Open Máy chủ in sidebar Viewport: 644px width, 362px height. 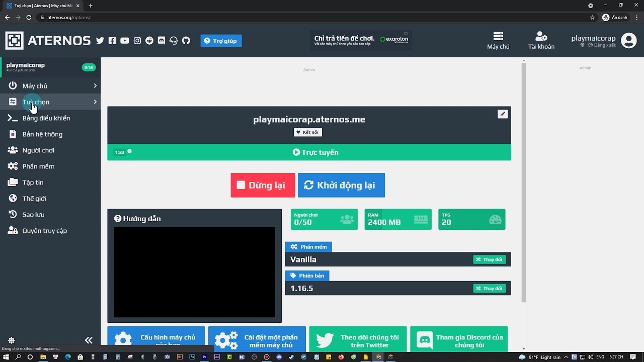coord(50,86)
